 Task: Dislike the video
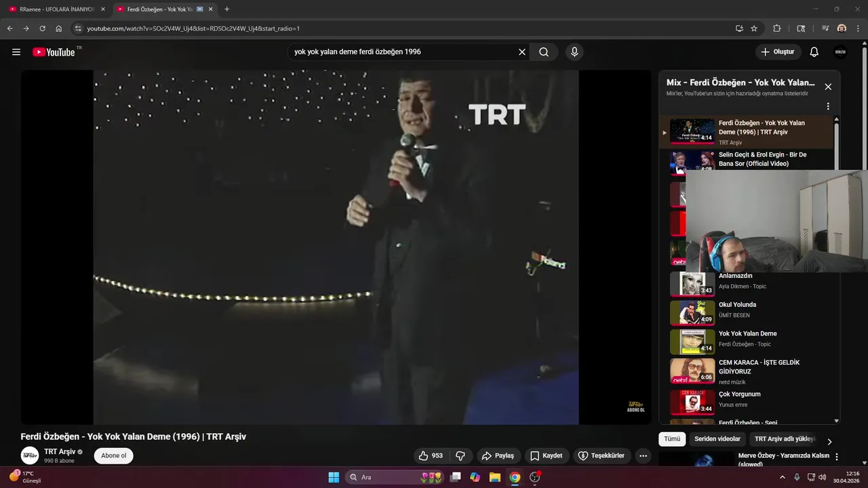pos(460,455)
